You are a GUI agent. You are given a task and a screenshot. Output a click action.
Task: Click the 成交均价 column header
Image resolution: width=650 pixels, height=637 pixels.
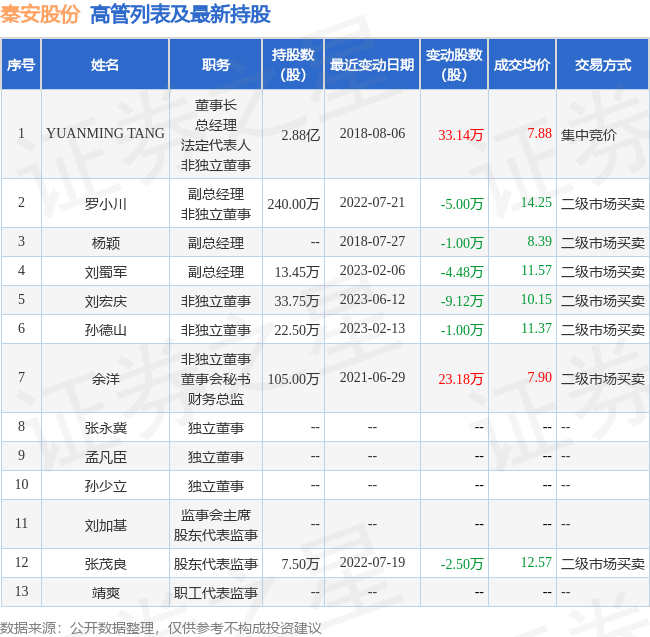(x=522, y=65)
